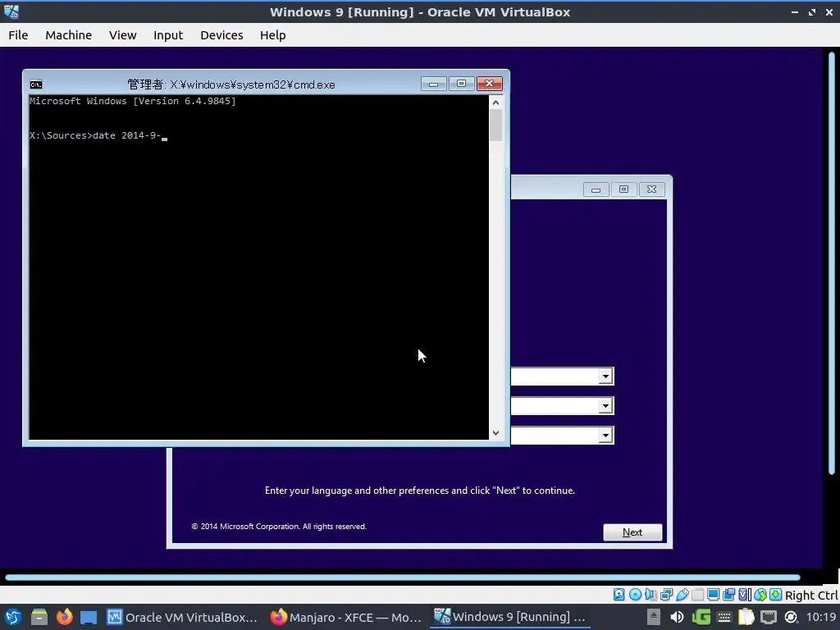
Task: Click the Right Ctrl host key label
Action: coord(811,596)
